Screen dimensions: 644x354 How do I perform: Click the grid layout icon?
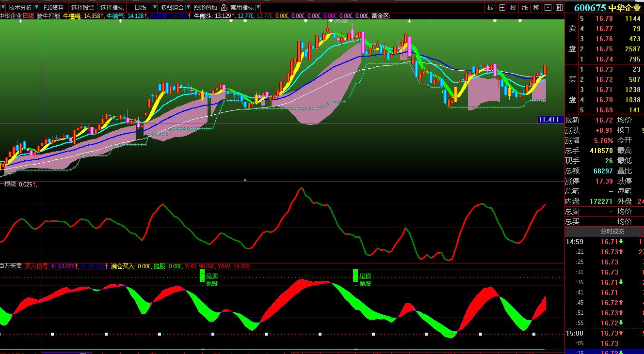502,7
